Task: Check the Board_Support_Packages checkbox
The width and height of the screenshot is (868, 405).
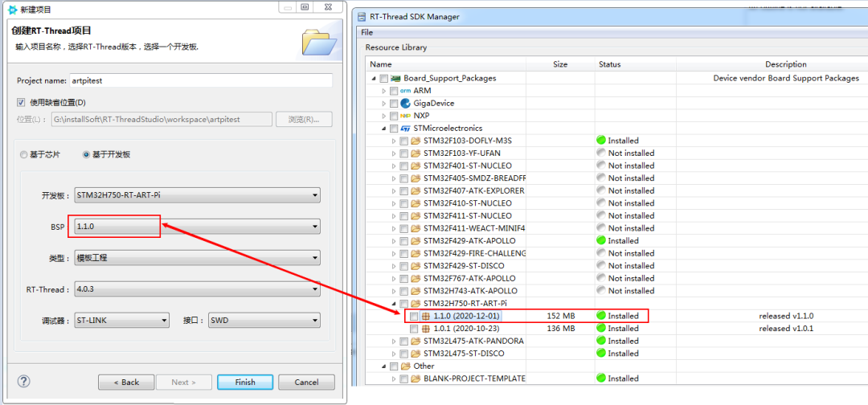Action: pos(384,78)
